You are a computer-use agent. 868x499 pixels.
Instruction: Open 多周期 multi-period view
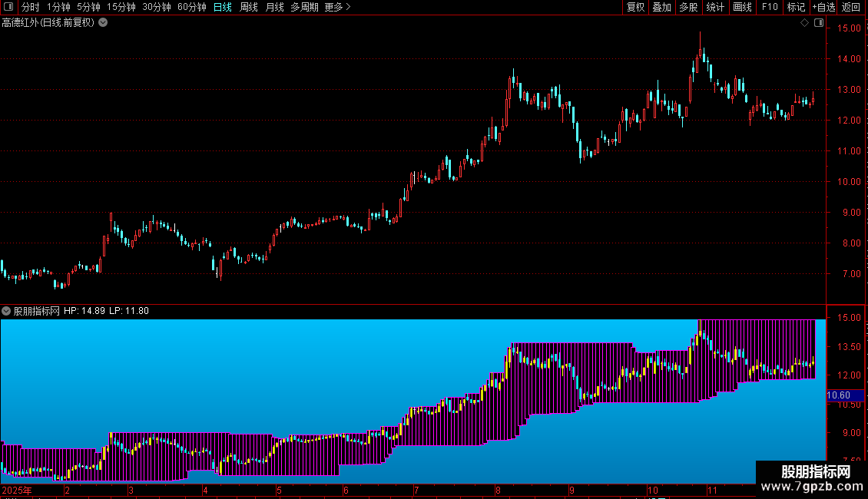(304, 7)
